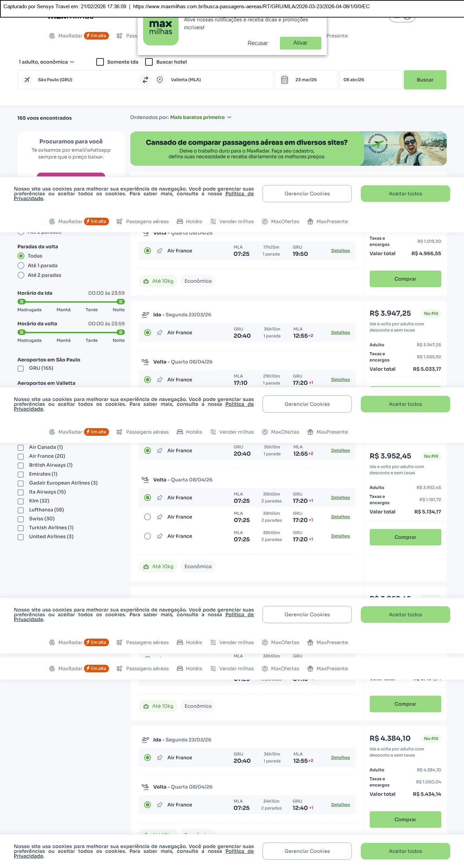Screen dimensions: 464x868
Task: Check the Buscar hotel option
Action: coord(149,62)
